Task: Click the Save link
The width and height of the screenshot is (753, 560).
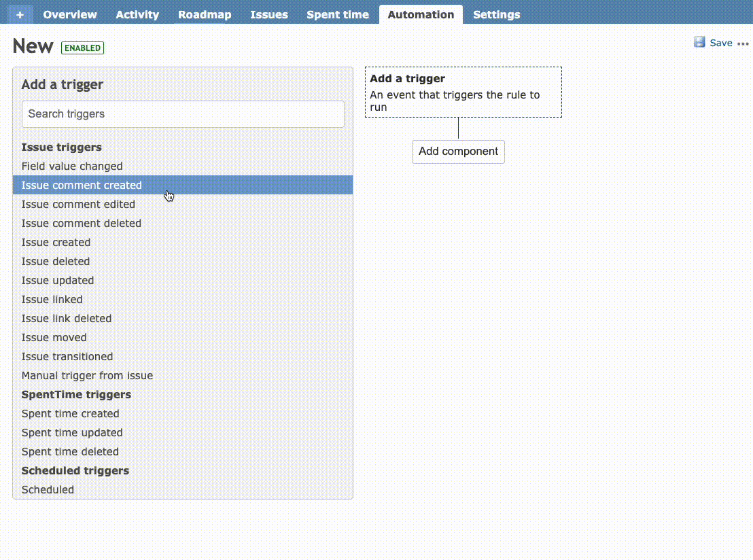Action: point(721,42)
